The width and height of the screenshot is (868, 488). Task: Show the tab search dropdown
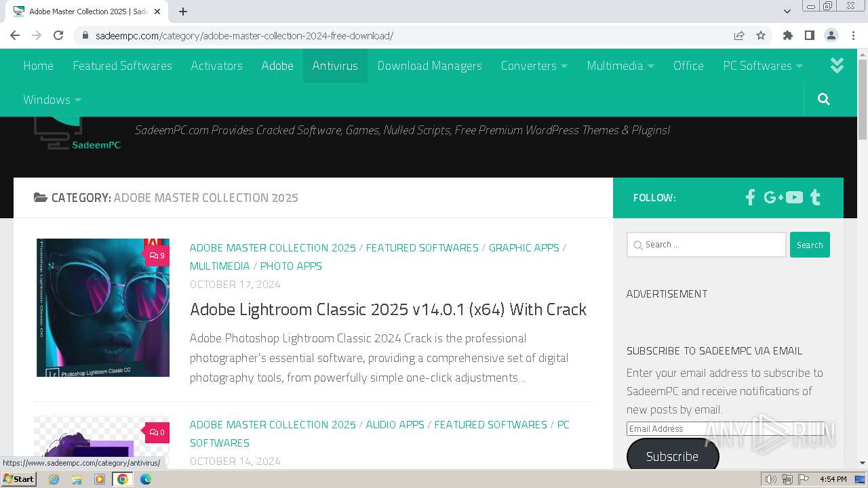(787, 12)
